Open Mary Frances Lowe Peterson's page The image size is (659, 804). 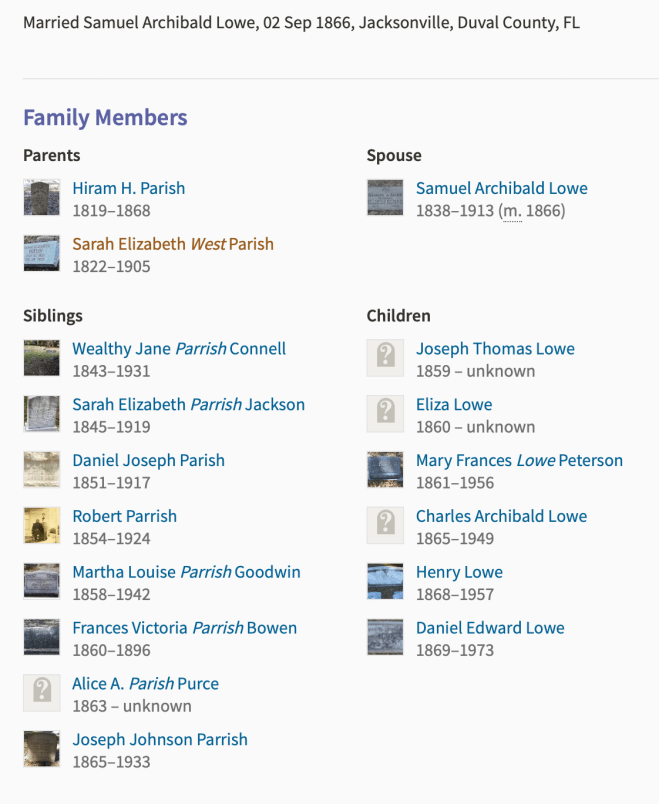519,461
